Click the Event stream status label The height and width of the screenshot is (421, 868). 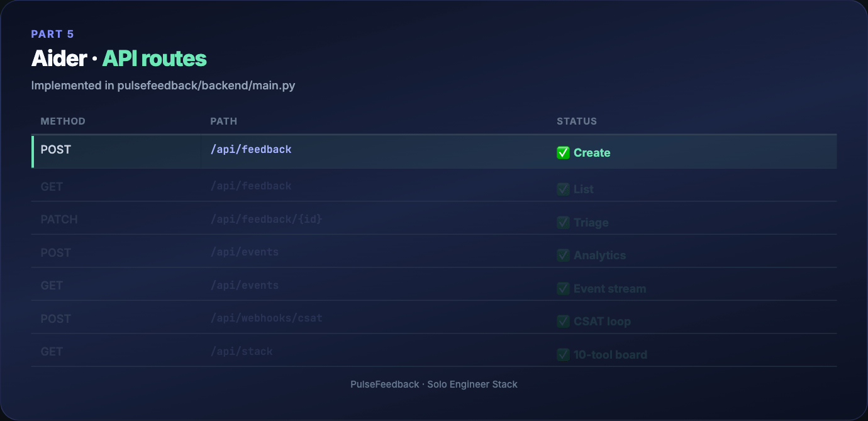coord(610,289)
